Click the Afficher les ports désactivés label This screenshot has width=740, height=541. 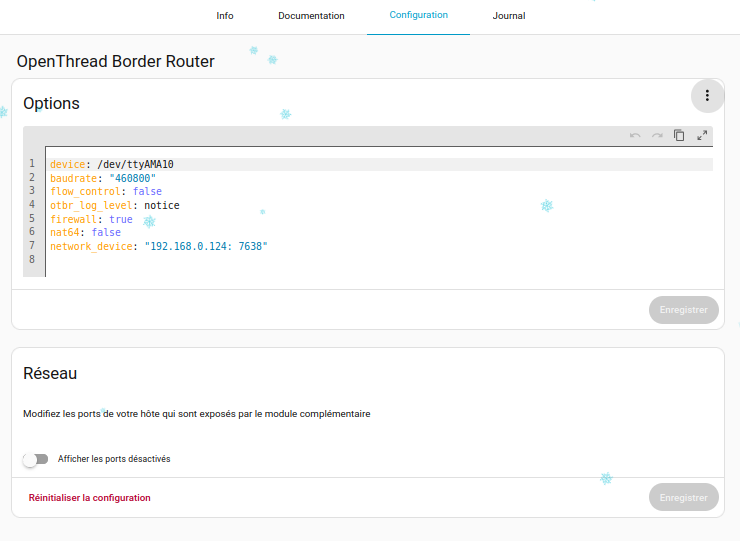(x=114, y=459)
